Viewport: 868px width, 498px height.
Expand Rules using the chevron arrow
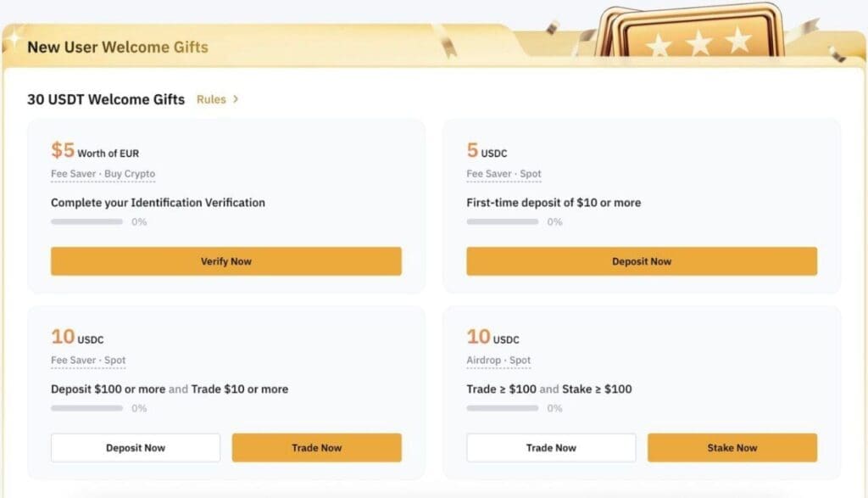(x=236, y=99)
